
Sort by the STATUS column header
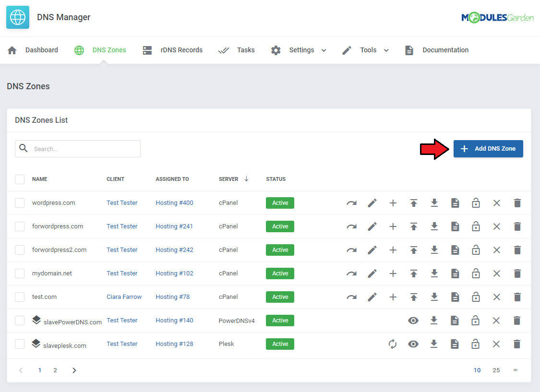276,179
